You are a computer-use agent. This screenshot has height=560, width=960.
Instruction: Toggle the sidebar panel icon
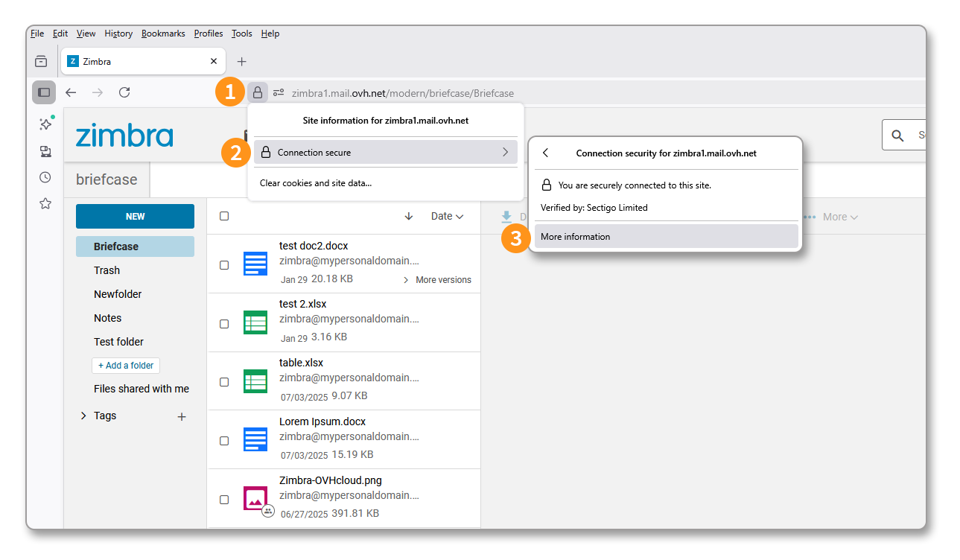44,92
